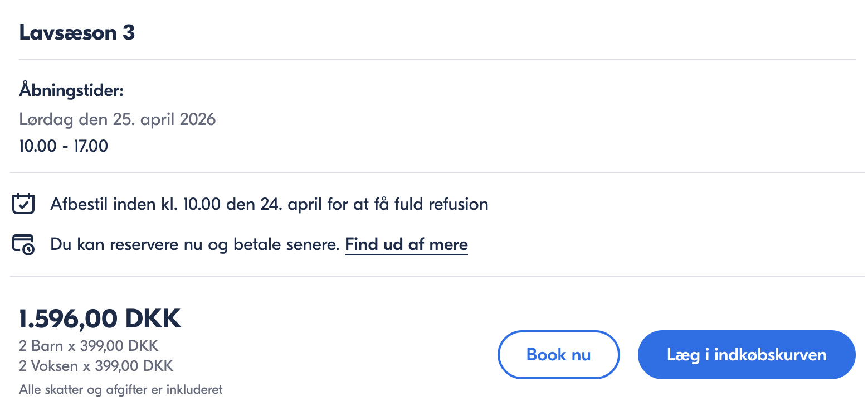Click the divider line above the total price
The image size is (868, 415).
point(437,276)
